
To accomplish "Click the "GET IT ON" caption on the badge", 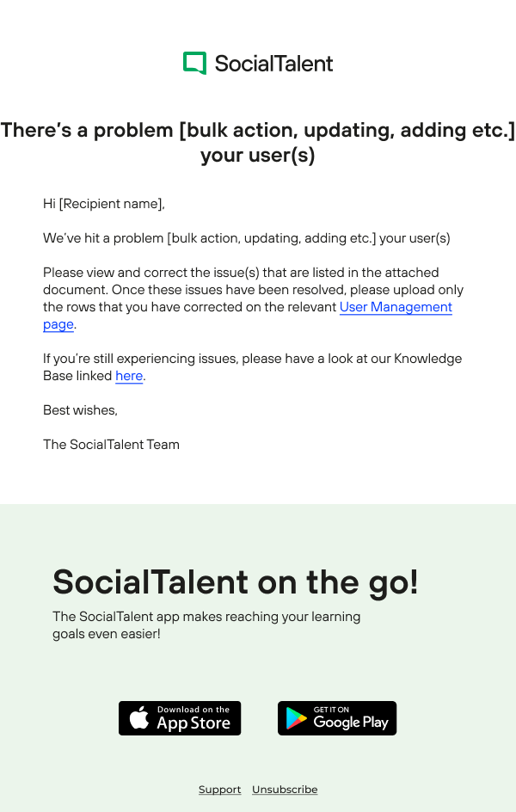I will tap(331, 710).
